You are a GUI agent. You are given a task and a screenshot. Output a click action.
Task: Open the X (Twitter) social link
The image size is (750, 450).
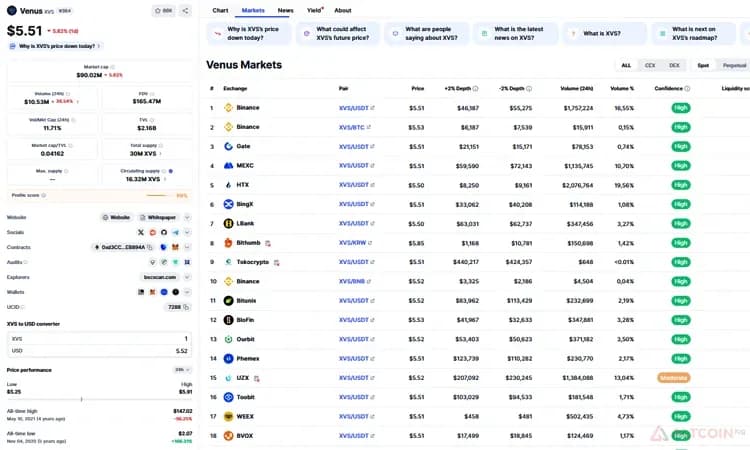tap(141, 232)
